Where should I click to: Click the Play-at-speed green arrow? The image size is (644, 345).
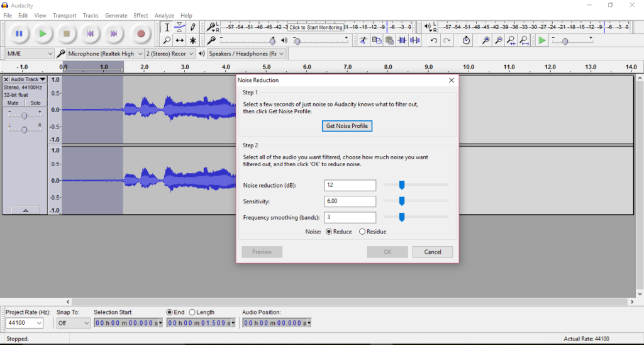coord(542,40)
